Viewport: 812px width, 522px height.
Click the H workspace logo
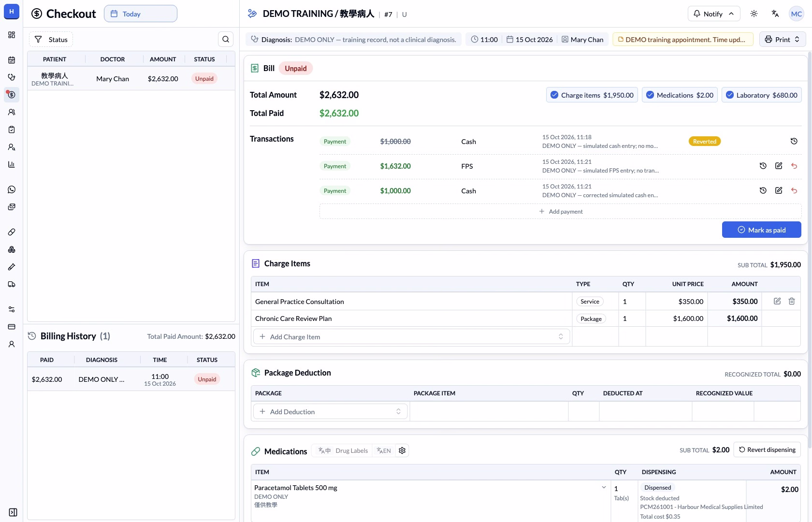[12, 12]
